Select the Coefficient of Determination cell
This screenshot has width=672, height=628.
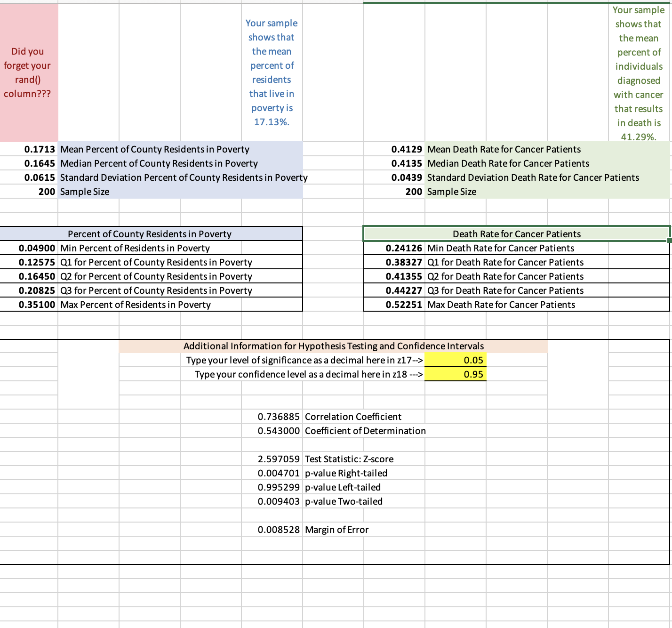pos(279,431)
